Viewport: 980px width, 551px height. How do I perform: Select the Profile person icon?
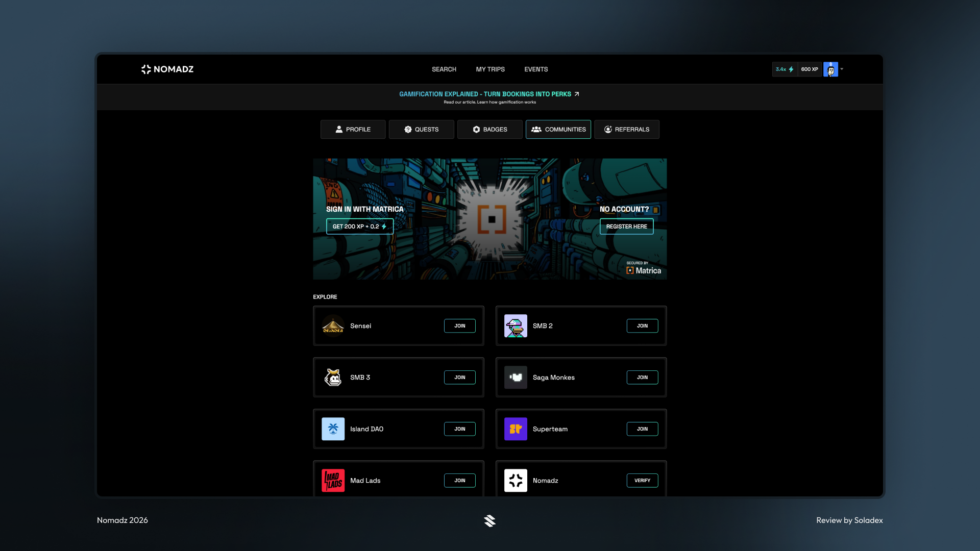[x=339, y=129]
